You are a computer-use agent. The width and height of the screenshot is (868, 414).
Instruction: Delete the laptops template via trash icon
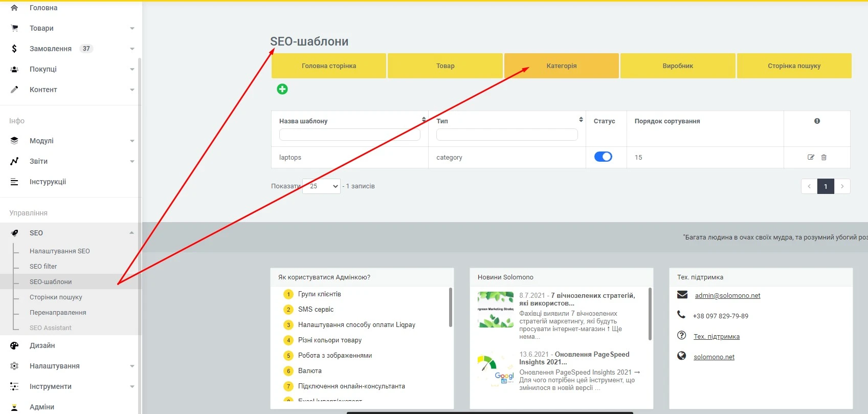pos(824,157)
